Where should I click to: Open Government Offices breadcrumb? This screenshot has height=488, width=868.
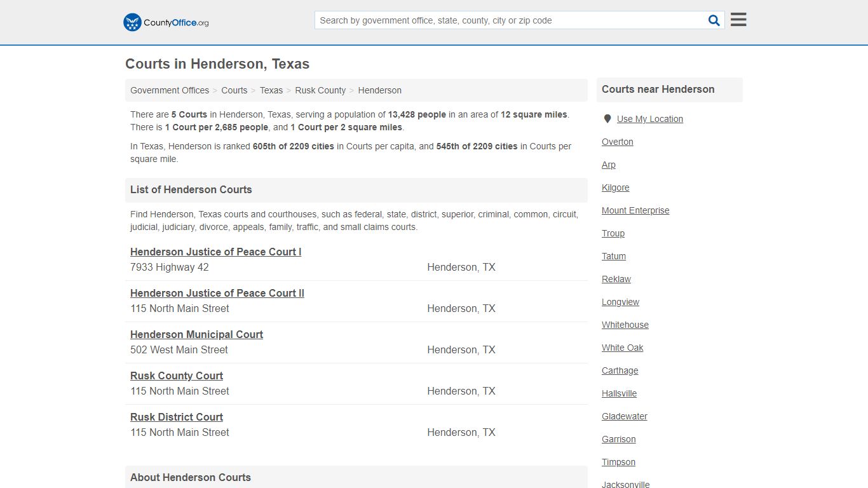[x=170, y=90]
